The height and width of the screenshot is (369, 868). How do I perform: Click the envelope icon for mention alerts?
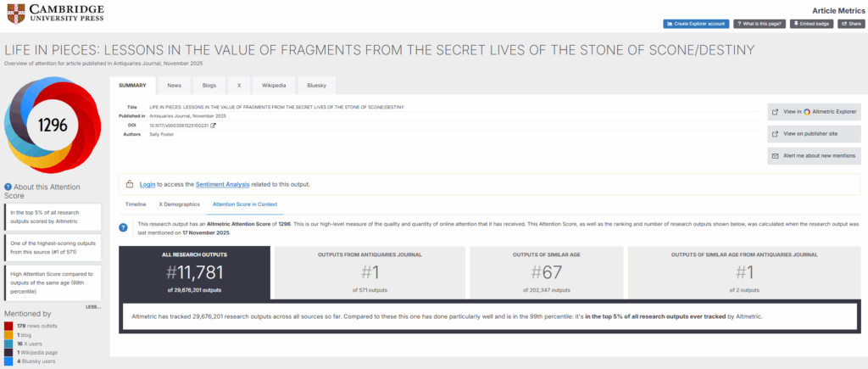click(775, 156)
